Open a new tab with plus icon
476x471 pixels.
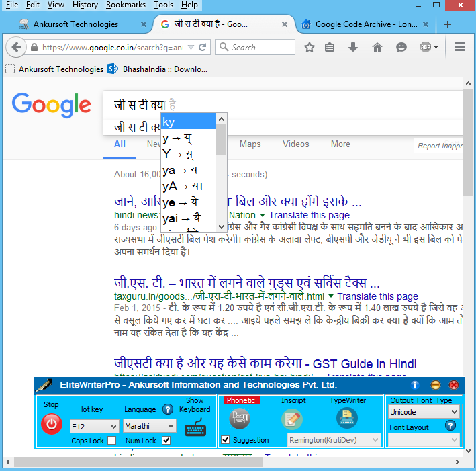coord(447,24)
